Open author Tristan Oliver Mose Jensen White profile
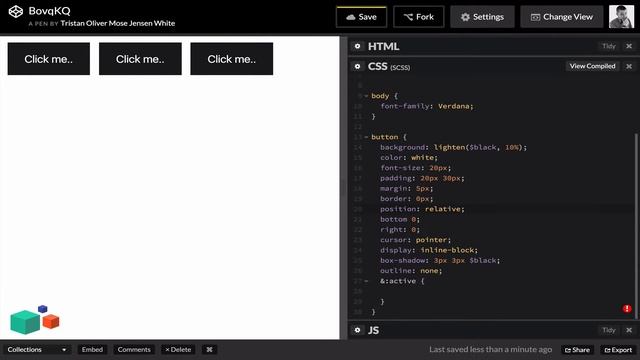 (x=118, y=23)
